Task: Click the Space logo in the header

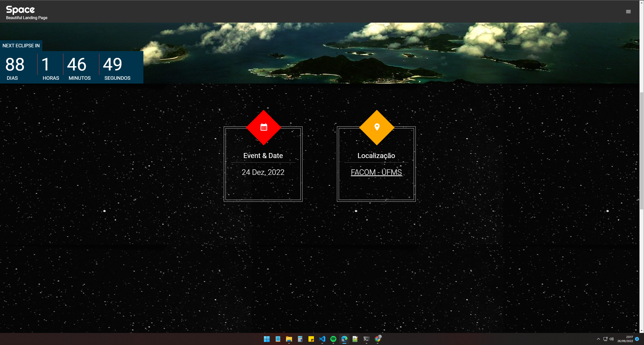Action: click(x=20, y=10)
